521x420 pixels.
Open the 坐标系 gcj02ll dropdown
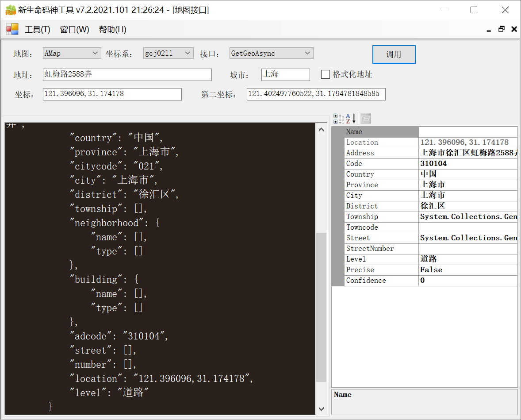169,53
